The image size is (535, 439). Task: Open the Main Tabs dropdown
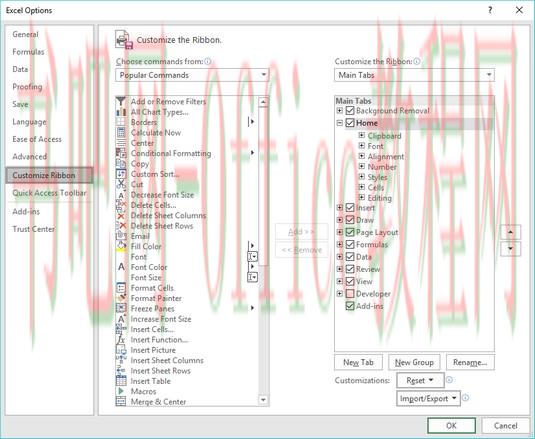[x=414, y=75]
